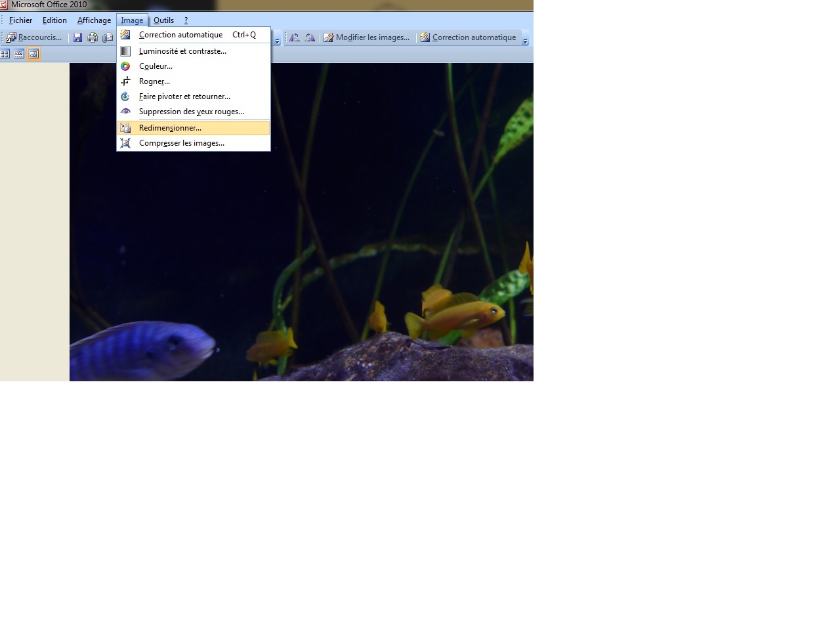This screenshot has height=630, width=840.
Task: Open the Fichier menu
Action: [20, 20]
